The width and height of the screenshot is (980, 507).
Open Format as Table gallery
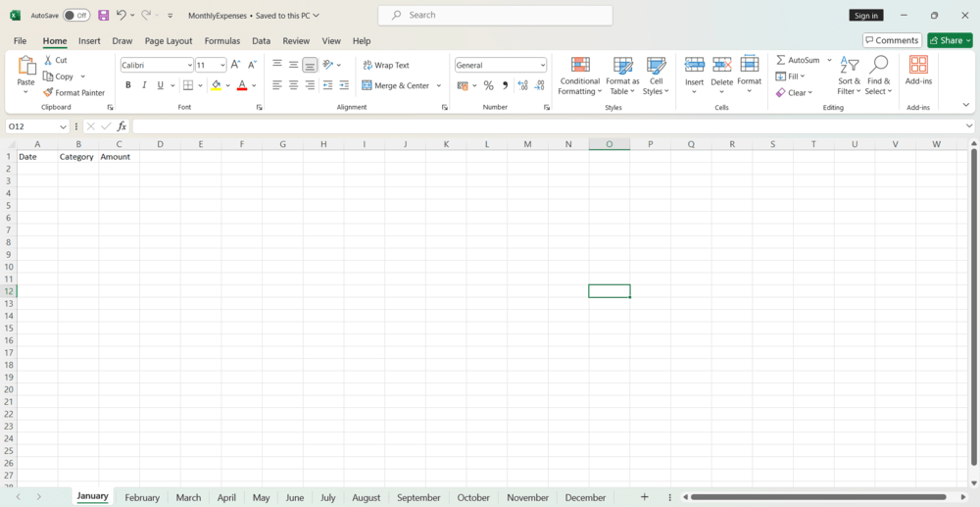pos(622,76)
